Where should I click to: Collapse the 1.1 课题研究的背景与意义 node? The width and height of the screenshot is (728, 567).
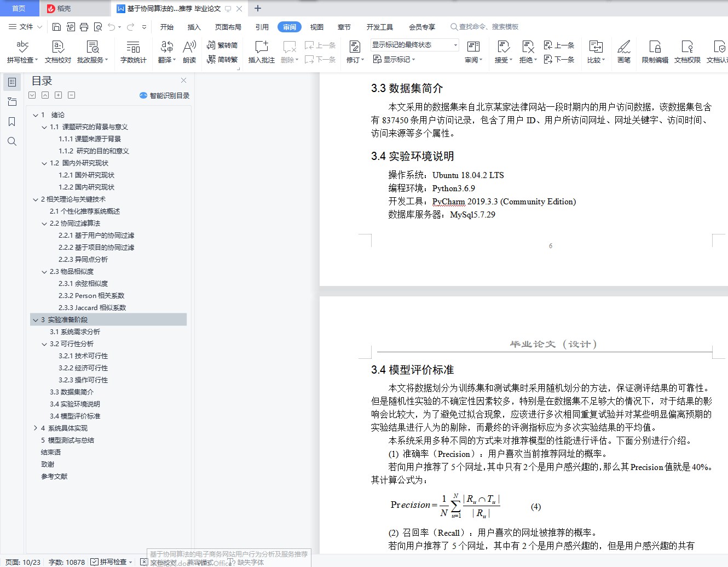(44, 127)
